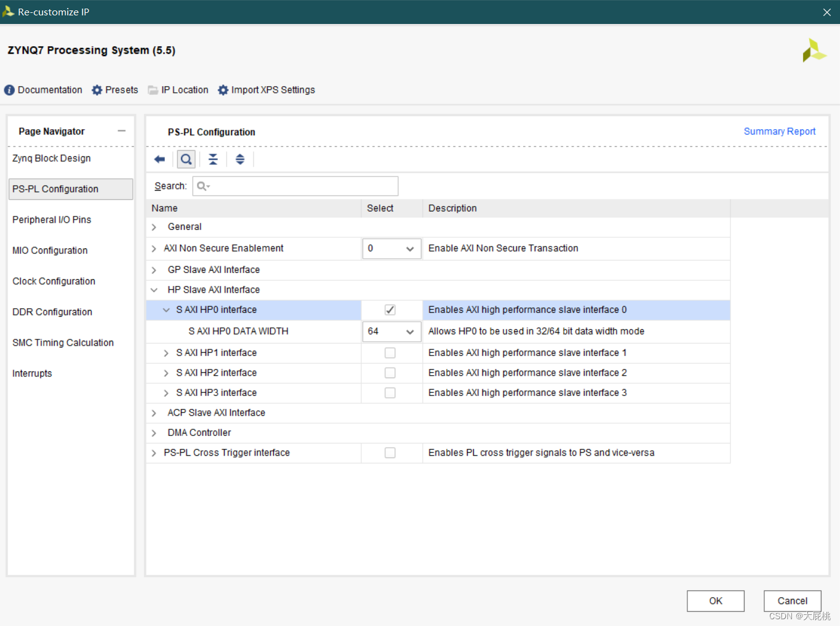
Task: Collapse HP Slave AXI Interface row
Action: tap(154, 290)
